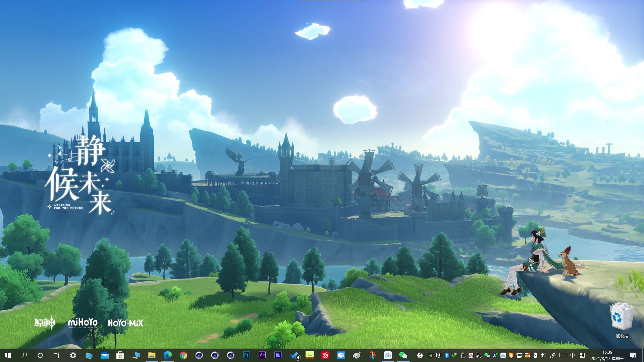
Task: Open the Windows Start menu
Action: tap(8, 355)
